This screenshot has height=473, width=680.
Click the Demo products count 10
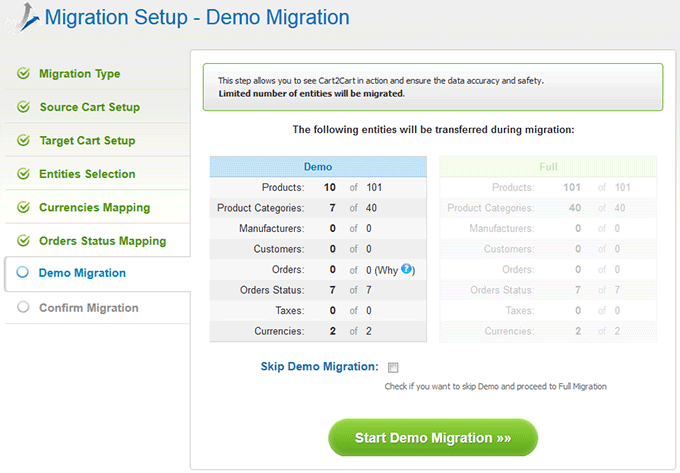click(x=330, y=187)
